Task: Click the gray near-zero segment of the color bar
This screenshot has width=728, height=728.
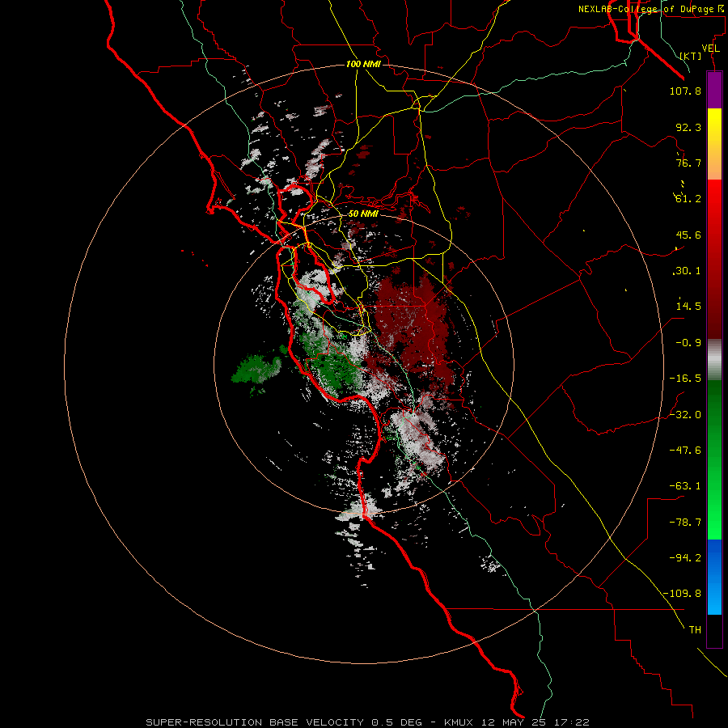Action: pos(714,360)
